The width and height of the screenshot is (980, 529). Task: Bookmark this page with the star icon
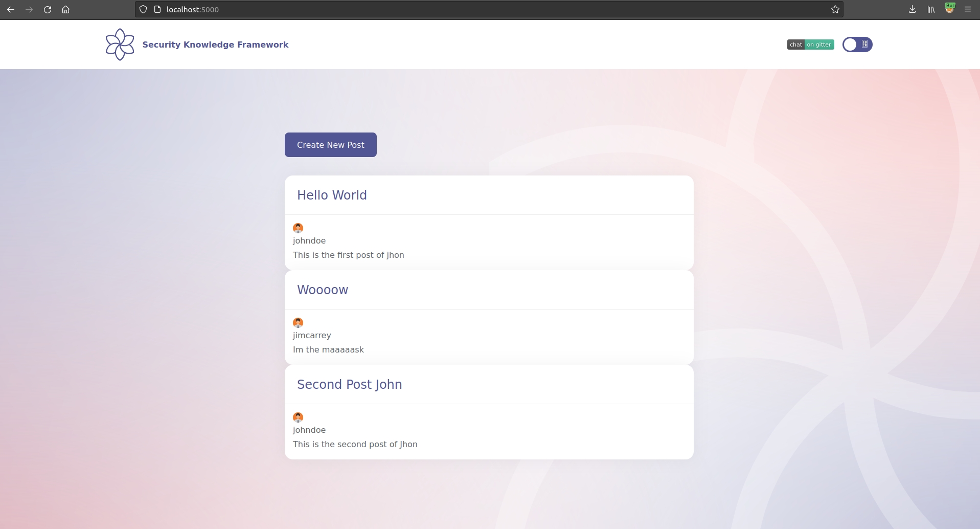pos(835,9)
